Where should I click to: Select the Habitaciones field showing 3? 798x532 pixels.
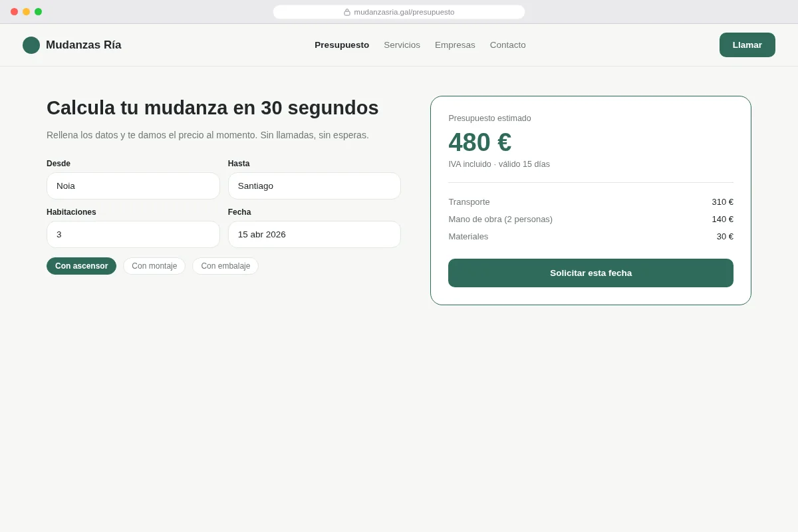coord(133,235)
